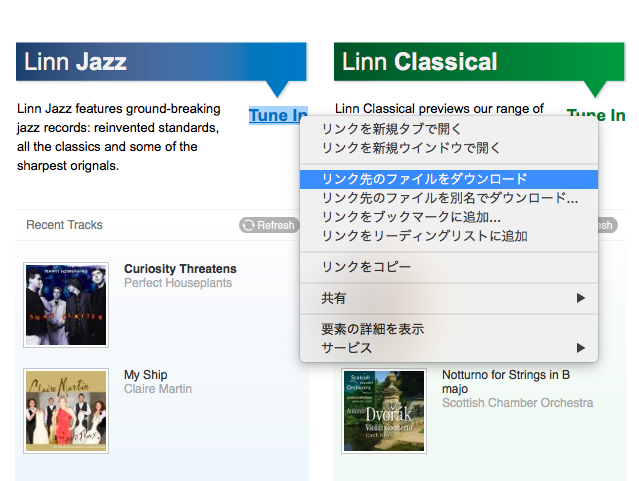Choose リンクをブックマークに追加... entry
Viewport: 639px width, 481px height.
449,217
